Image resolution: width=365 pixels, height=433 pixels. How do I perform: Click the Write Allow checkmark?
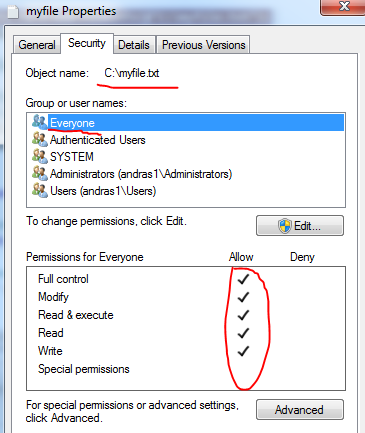tap(243, 351)
